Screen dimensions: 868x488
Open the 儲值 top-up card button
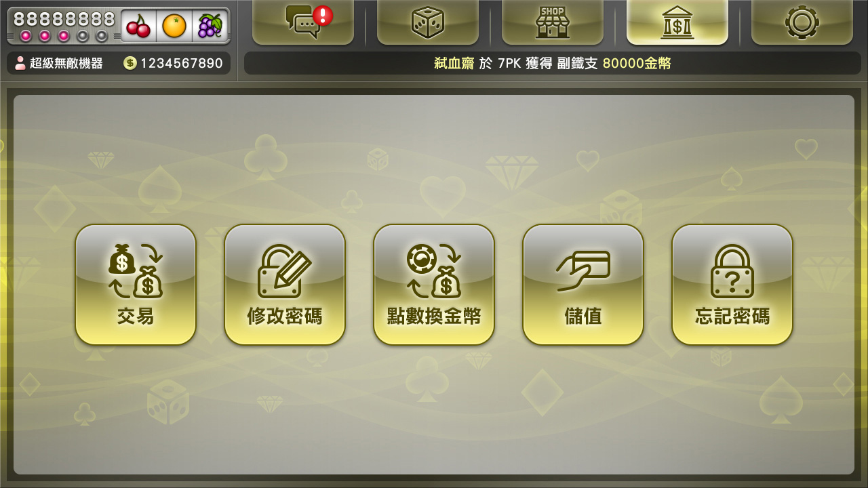pyautogui.click(x=583, y=285)
